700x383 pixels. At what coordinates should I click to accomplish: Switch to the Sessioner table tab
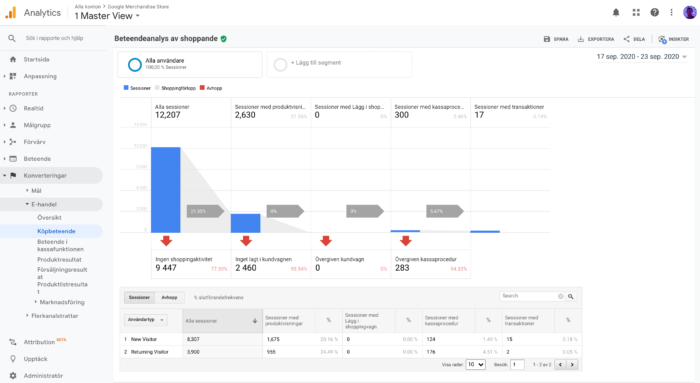click(x=139, y=297)
